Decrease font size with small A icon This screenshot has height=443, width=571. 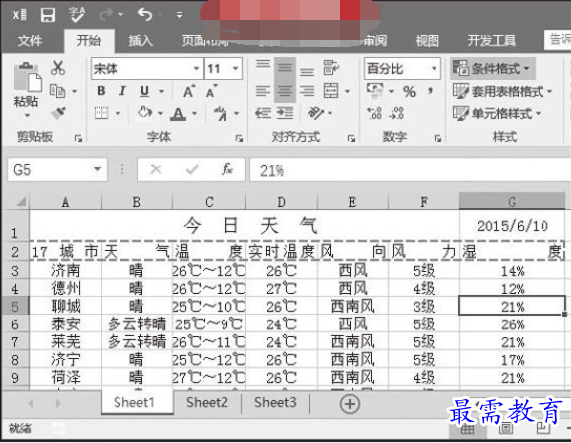[x=212, y=91]
